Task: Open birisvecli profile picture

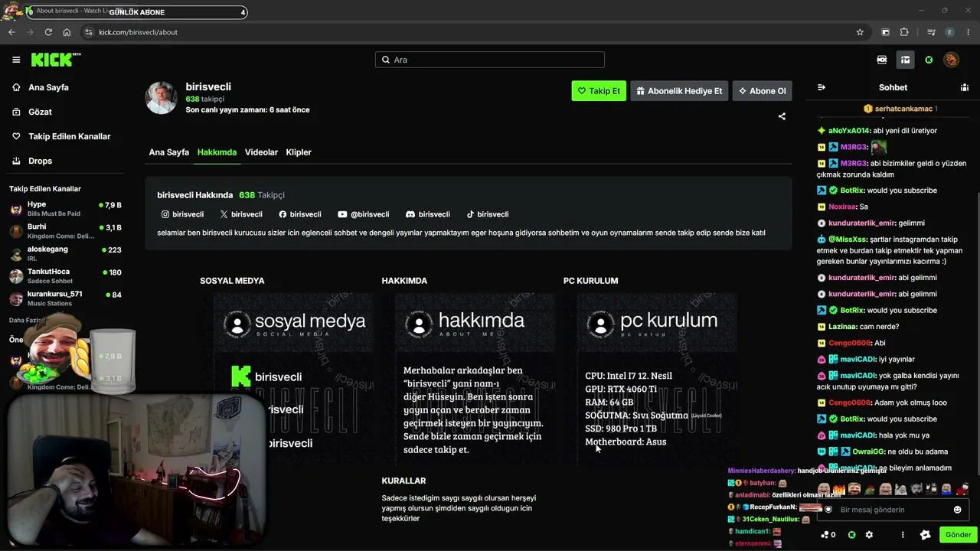Action: click(x=162, y=98)
